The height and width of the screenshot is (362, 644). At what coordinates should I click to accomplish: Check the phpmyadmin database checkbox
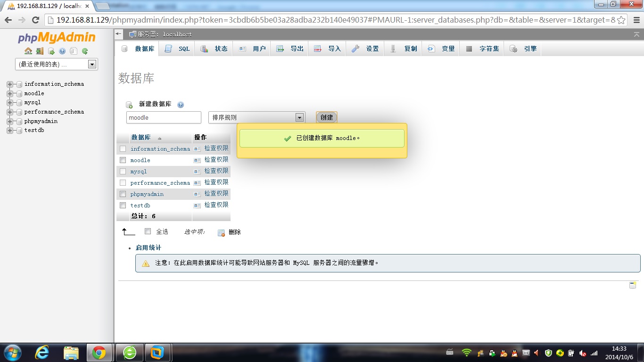point(123,194)
